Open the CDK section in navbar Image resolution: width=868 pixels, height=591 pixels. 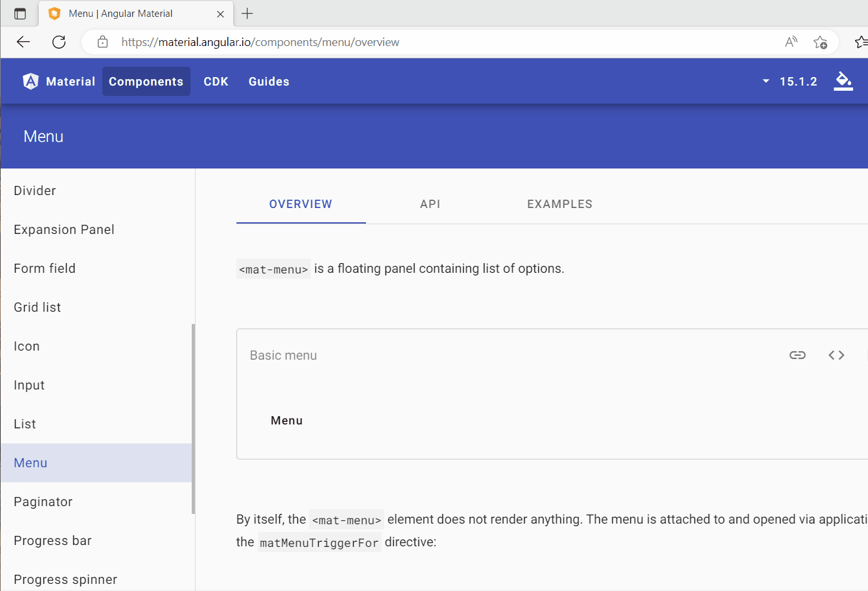click(216, 82)
